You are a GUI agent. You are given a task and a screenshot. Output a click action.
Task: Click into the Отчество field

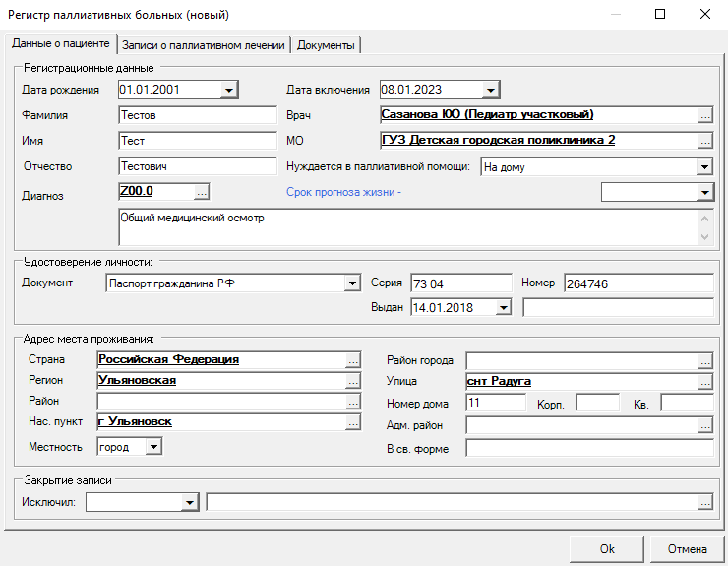coord(198,166)
